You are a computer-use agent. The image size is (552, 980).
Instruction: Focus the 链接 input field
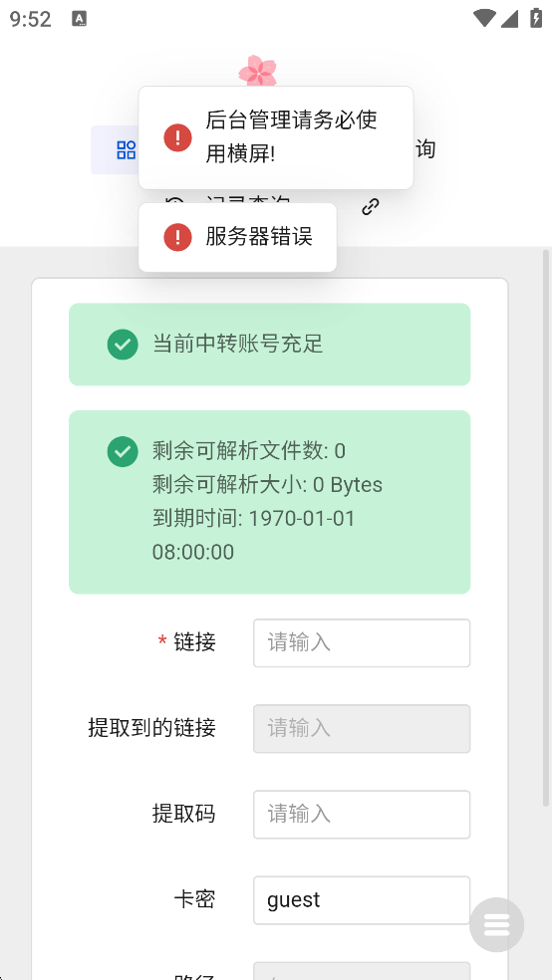tap(362, 643)
